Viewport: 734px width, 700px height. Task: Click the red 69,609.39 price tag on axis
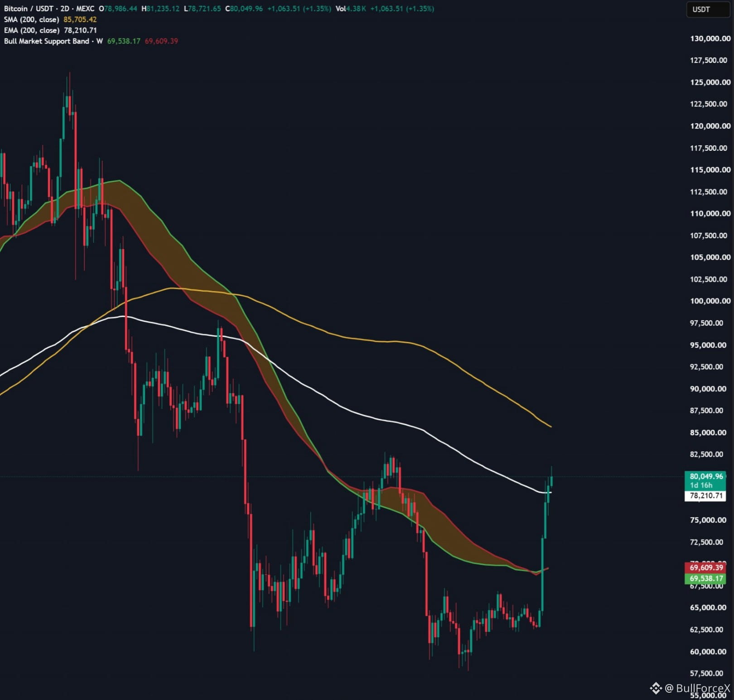click(706, 568)
